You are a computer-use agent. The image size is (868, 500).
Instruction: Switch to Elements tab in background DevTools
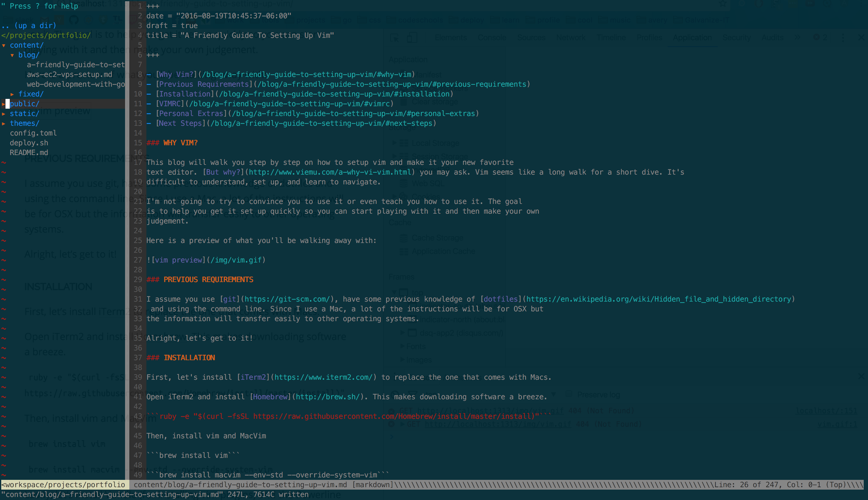(450, 38)
